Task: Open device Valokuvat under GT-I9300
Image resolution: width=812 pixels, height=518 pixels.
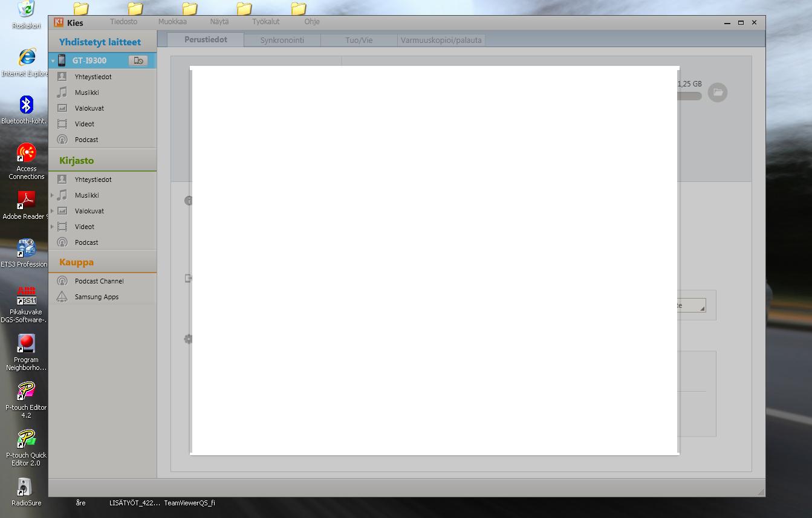Action: point(89,108)
